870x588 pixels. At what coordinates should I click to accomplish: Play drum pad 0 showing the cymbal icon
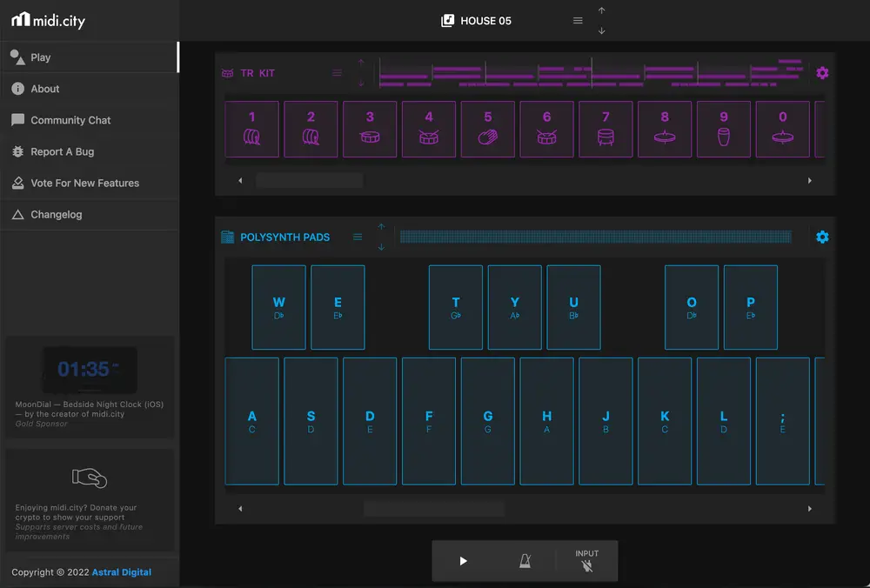click(782, 129)
